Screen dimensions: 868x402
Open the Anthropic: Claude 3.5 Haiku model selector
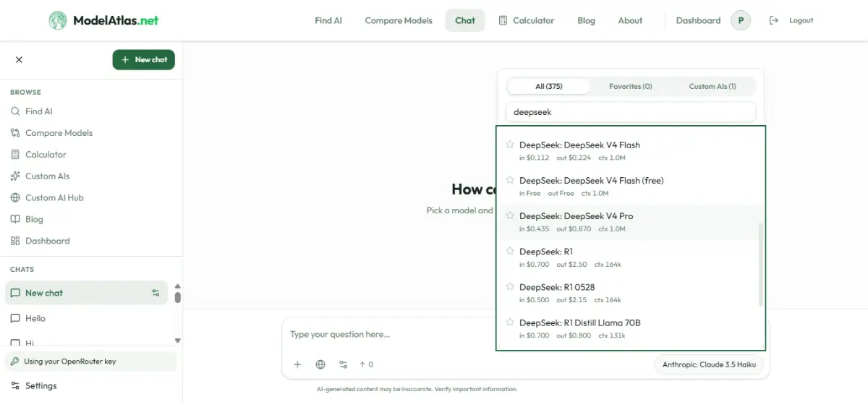coord(709,364)
